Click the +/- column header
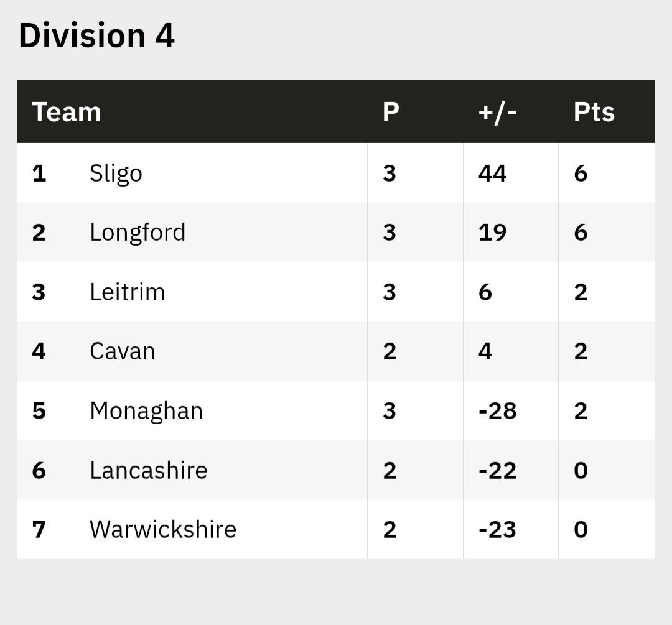The height and width of the screenshot is (625, 672). (498, 112)
